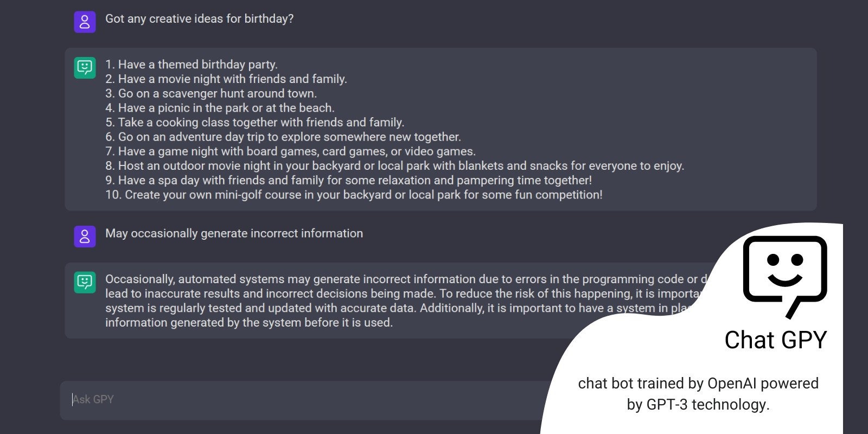Click the large Chat GPY smiley logo
868x434 pixels.
click(x=785, y=277)
